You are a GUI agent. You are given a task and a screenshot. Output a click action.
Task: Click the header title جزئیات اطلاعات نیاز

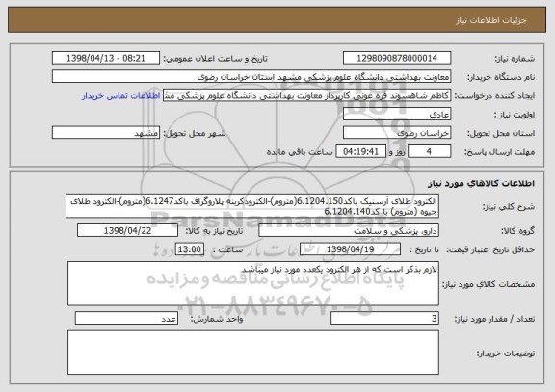[491, 20]
